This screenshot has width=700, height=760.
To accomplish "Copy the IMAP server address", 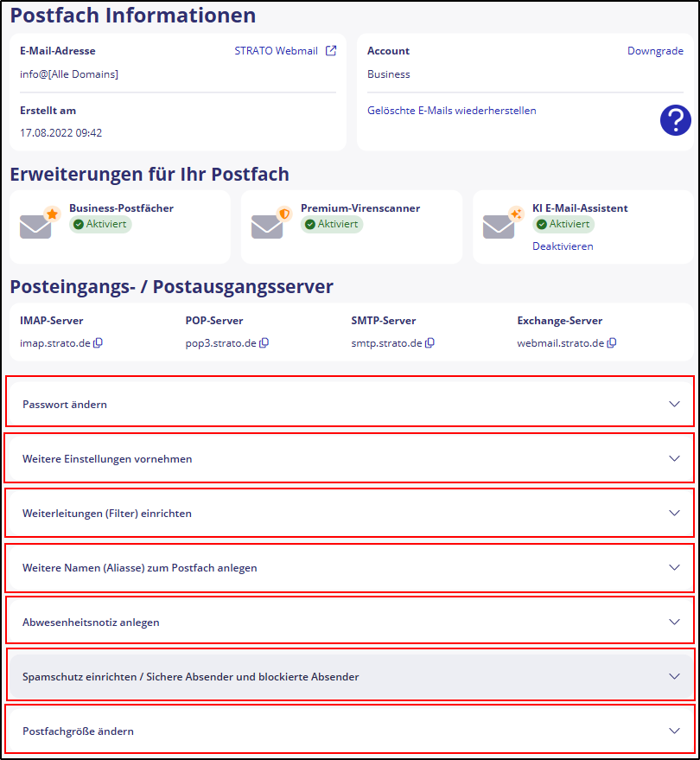I will 99,343.
